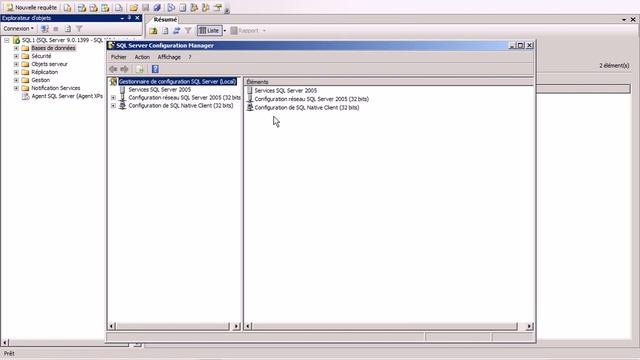Click the Back arrow in Configuration Manager toolbar
The height and width of the screenshot is (360, 640).
click(113, 69)
